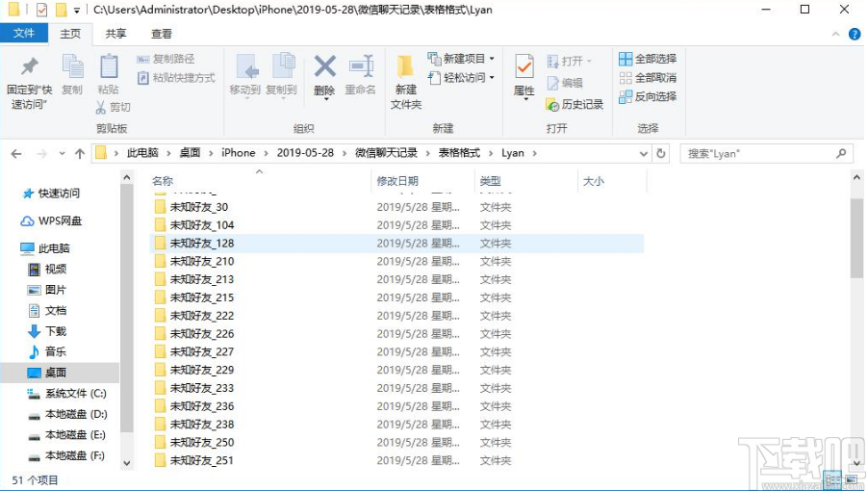The image size is (868, 491).
Task: Open Videos (视频) in the sidebar
Action: pos(47,269)
